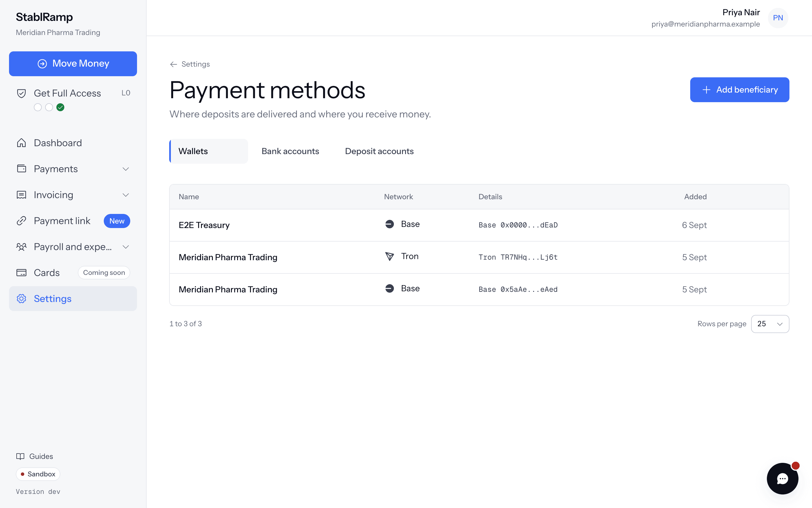Viewport: 812px width, 508px height.
Task: Click the Add beneficiary button
Action: tap(740, 90)
